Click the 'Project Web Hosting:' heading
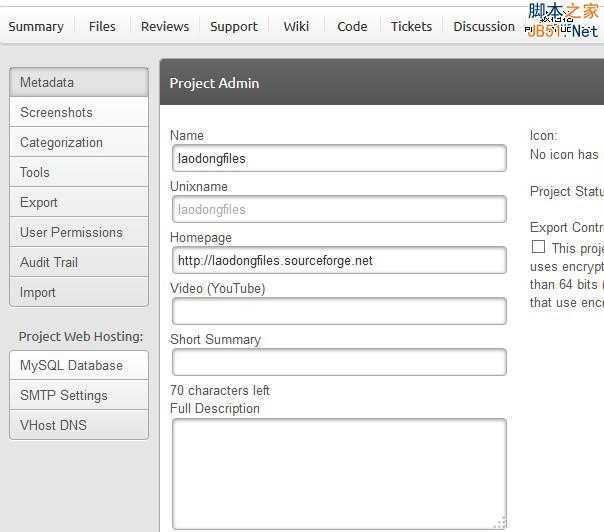Screen dimensions: 604x532 point(81,337)
